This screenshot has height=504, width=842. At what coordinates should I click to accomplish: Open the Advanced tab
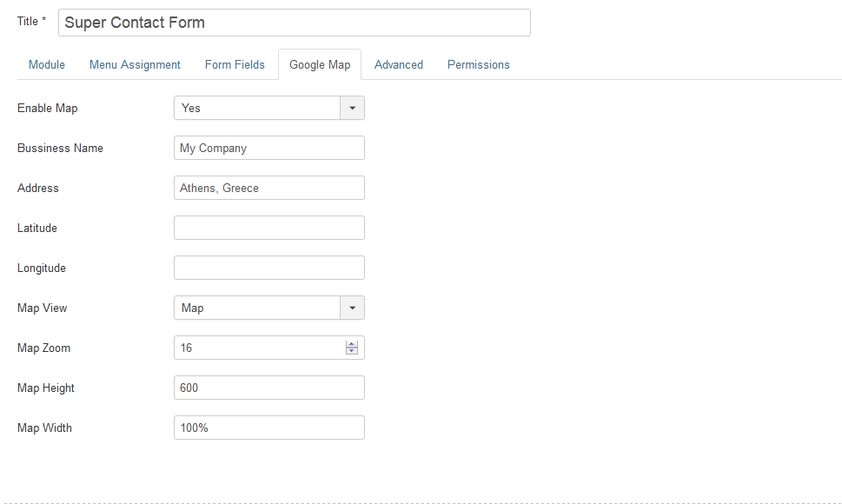tap(399, 64)
